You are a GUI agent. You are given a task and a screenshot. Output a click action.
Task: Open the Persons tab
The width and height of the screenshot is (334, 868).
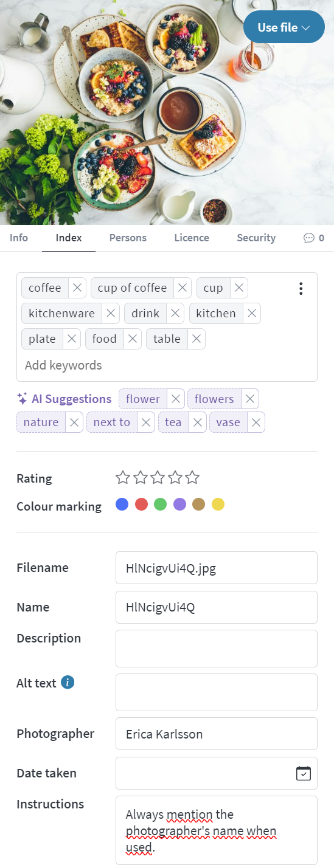point(128,238)
